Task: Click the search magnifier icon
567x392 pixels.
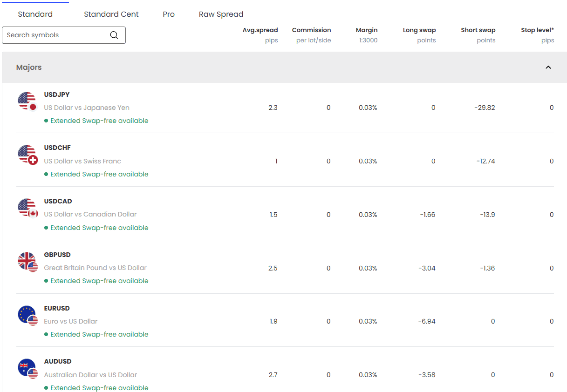Action: pos(114,35)
